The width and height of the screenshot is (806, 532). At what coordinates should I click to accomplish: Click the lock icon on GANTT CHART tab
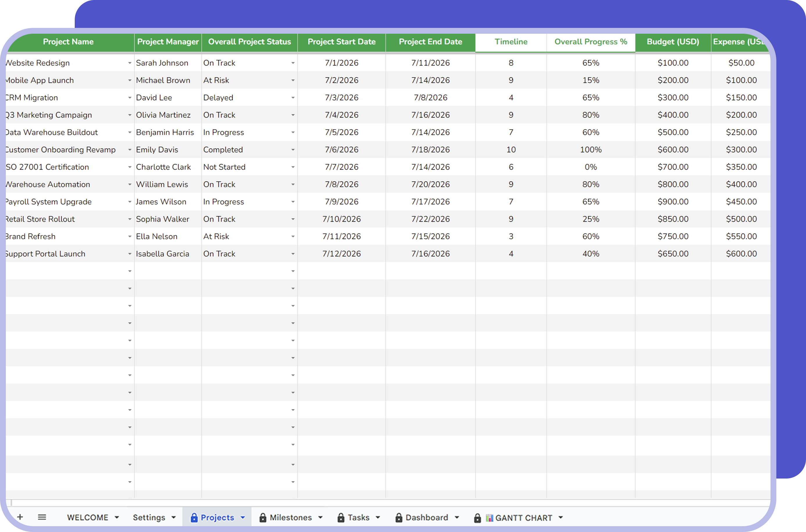pos(477,518)
